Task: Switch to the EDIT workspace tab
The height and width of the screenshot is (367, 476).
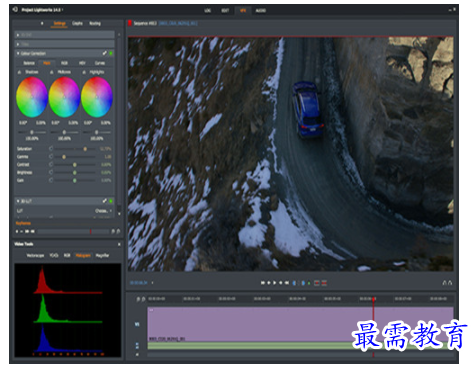Action: click(225, 11)
